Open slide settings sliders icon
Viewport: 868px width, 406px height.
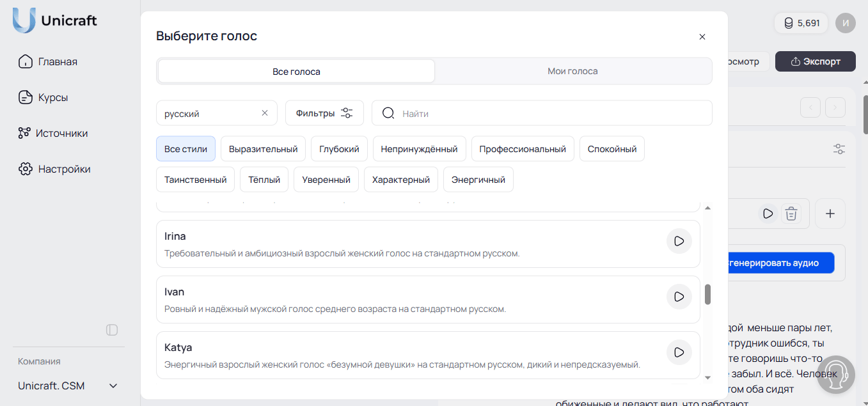839,149
